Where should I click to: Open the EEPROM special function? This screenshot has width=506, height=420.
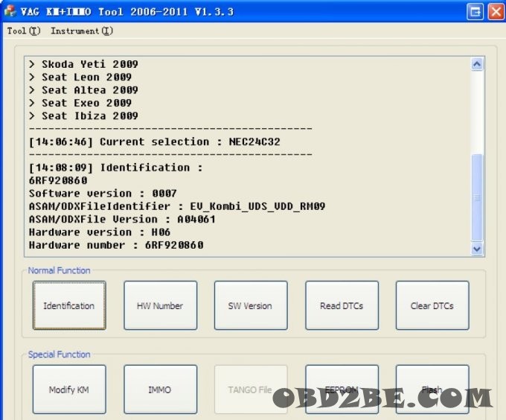tap(342, 389)
